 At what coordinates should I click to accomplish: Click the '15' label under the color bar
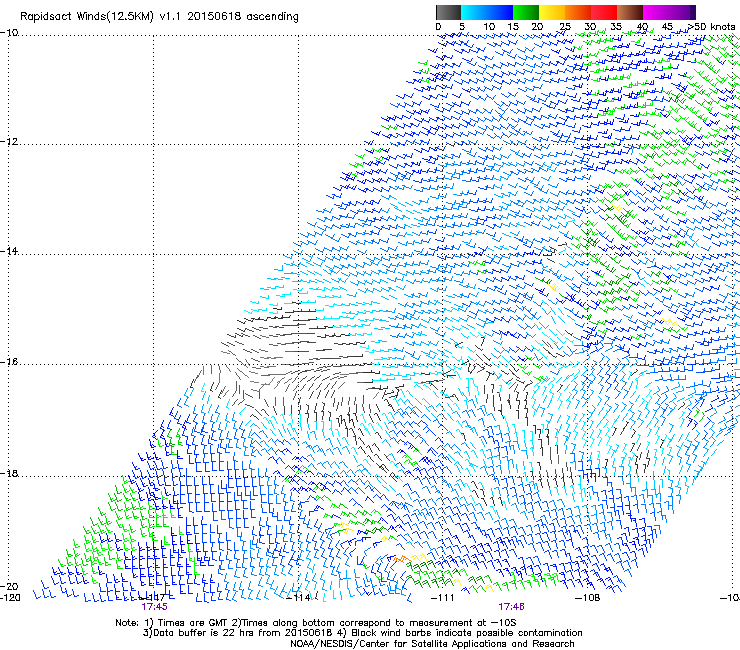tap(513, 27)
